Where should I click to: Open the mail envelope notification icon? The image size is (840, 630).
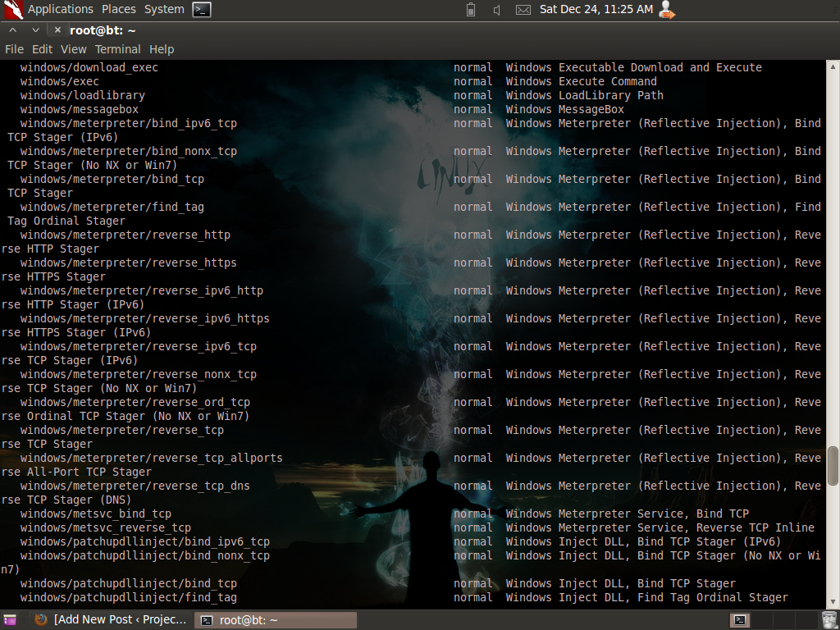[523, 10]
